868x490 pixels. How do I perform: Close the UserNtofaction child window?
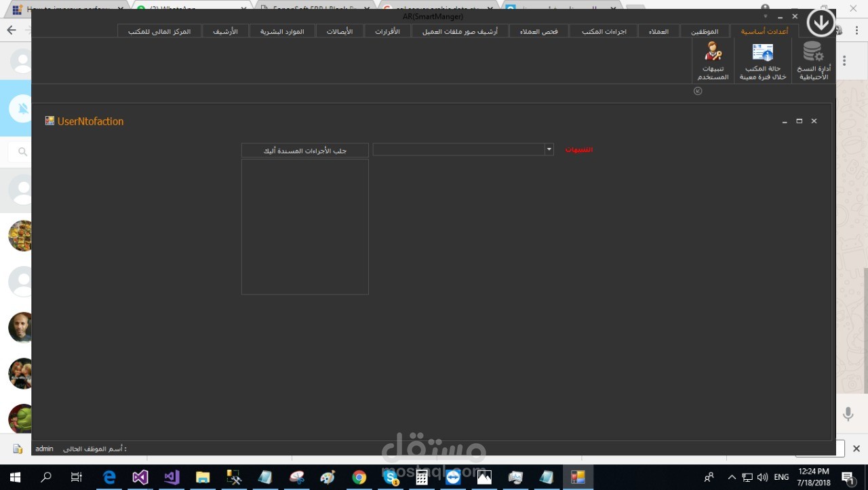click(x=814, y=121)
